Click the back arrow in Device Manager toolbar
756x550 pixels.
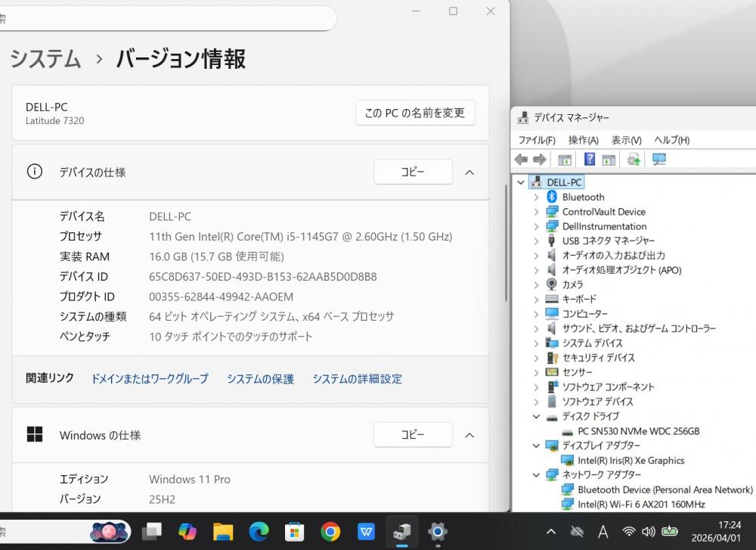[521, 160]
